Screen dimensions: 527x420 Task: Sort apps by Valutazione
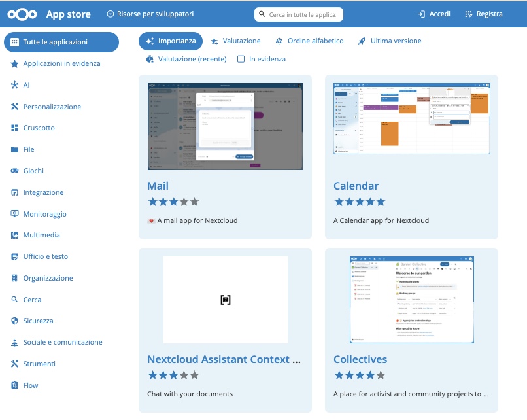[x=235, y=41]
